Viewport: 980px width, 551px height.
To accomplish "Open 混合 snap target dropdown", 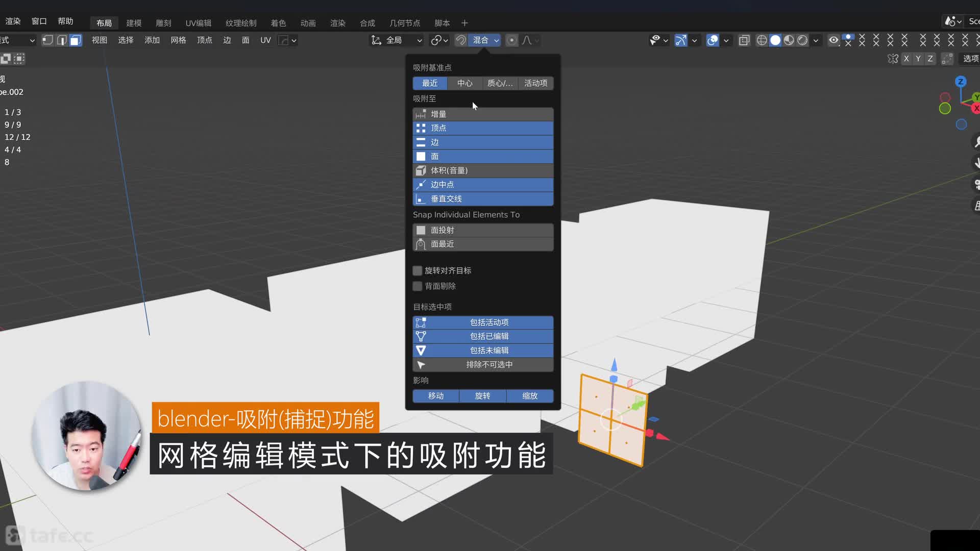I will point(485,40).
